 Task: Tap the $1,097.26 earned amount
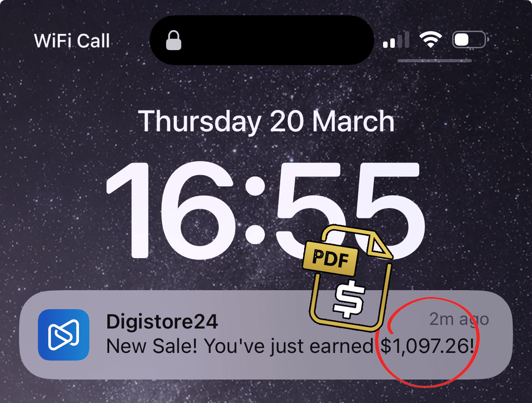427,346
